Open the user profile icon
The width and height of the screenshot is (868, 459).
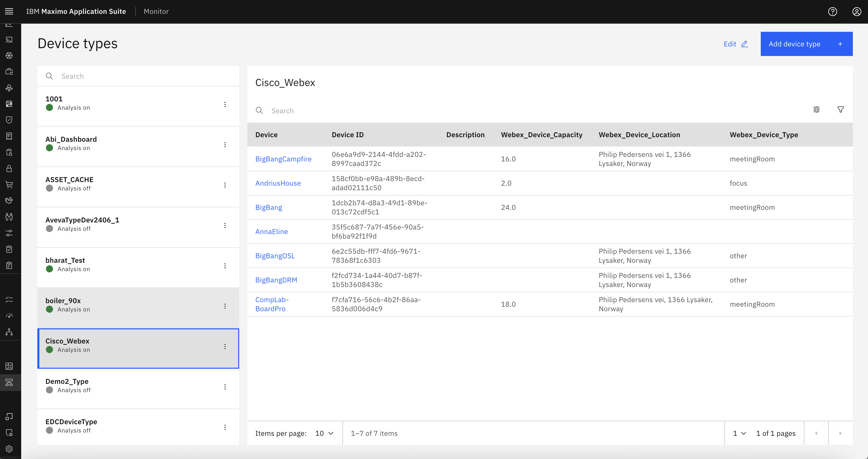click(857, 11)
